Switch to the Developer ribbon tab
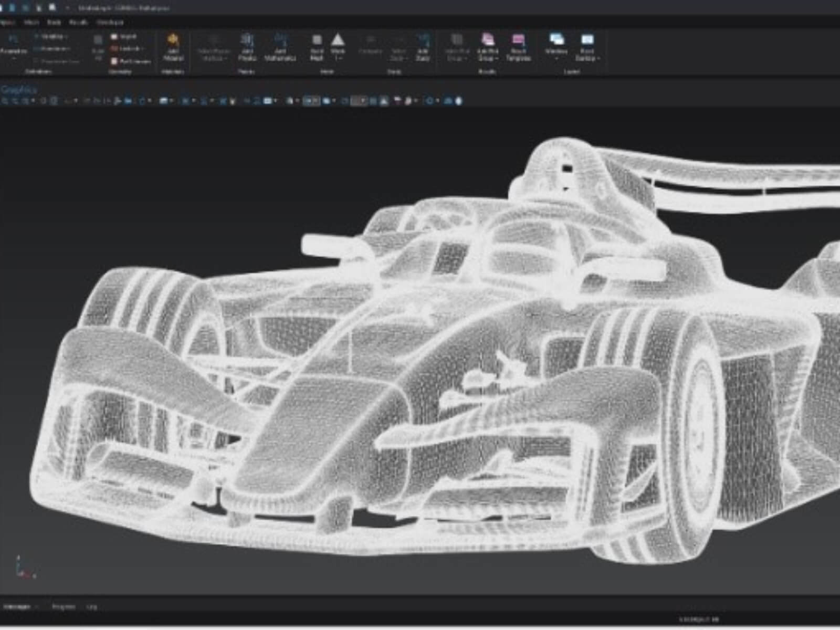 tap(110, 23)
